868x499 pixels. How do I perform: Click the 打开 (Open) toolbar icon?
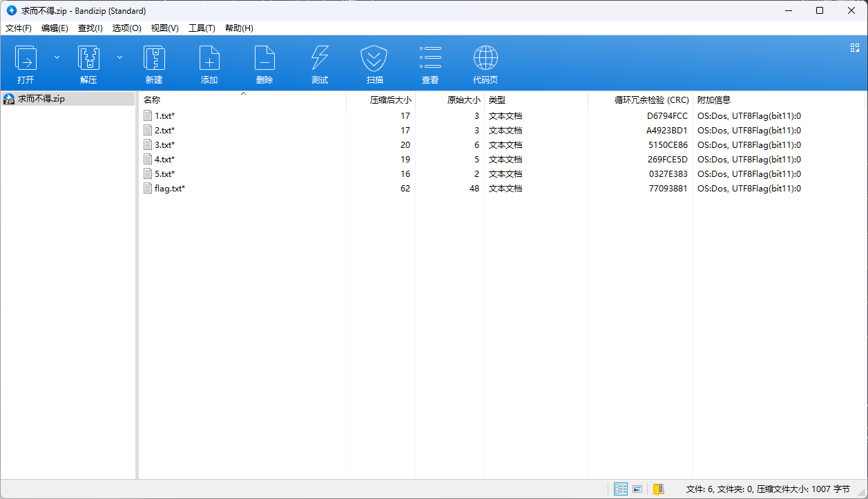(26, 59)
